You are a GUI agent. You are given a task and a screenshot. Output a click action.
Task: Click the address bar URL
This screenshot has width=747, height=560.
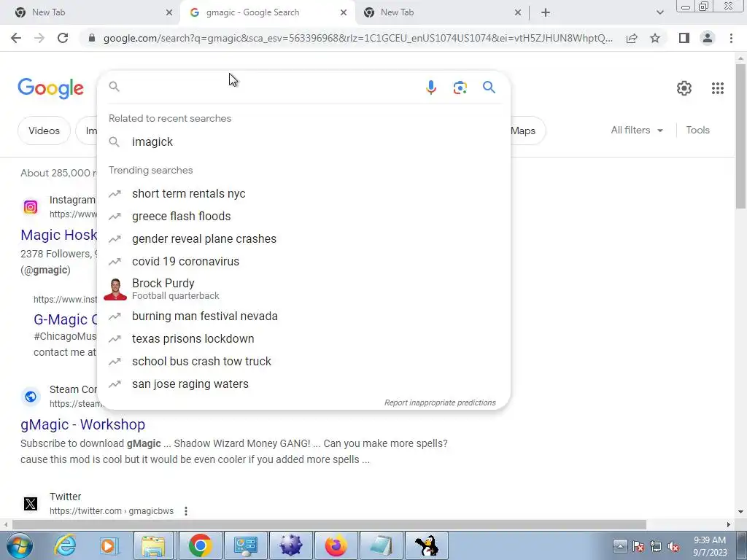click(x=357, y=38)
